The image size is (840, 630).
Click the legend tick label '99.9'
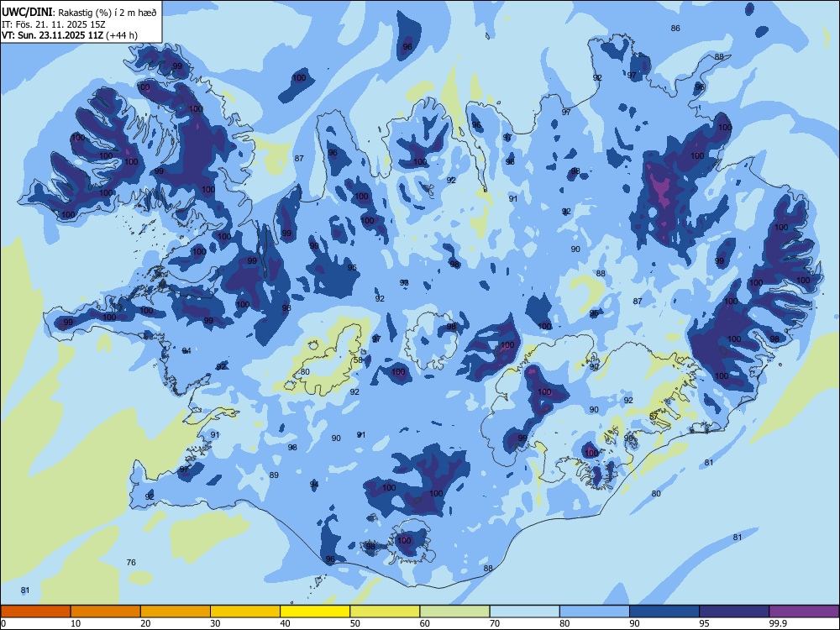778,623
